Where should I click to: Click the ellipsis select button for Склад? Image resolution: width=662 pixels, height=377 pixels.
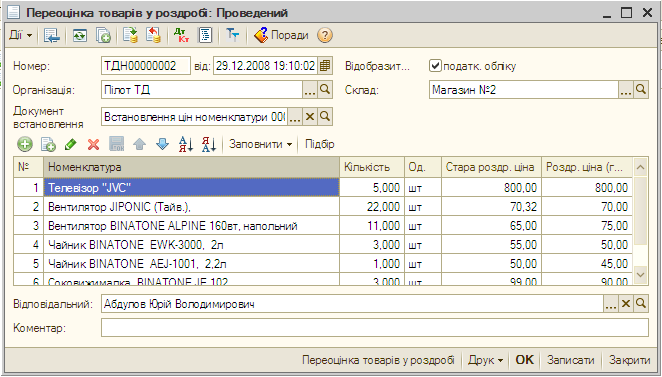[626, 90]
